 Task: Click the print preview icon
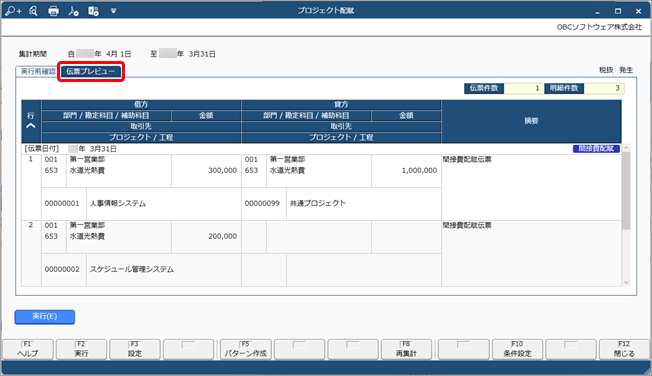pyautogui.click(x=34, y=11)
